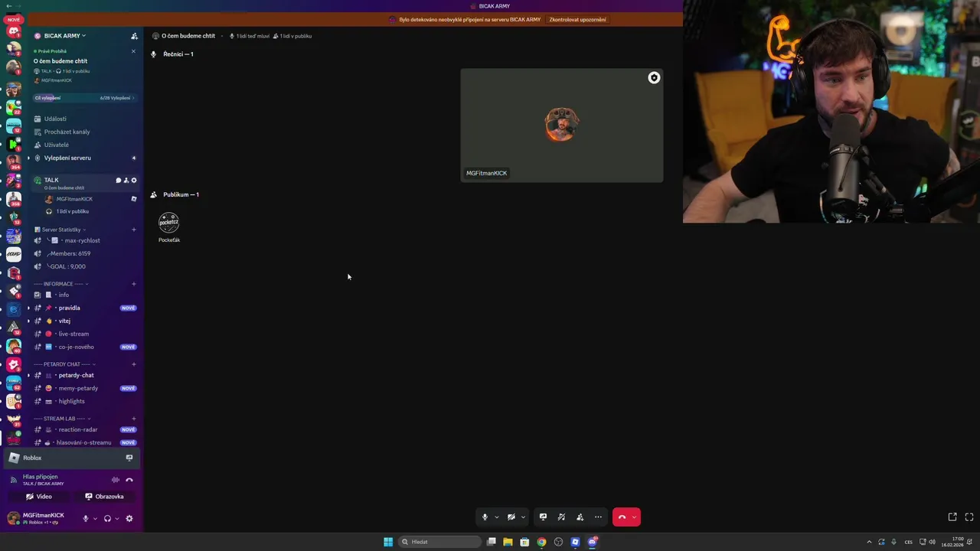Open options on MGFitmanKICK speaker tile
Viewport: 980px width, 551px height.
(654, 77)
